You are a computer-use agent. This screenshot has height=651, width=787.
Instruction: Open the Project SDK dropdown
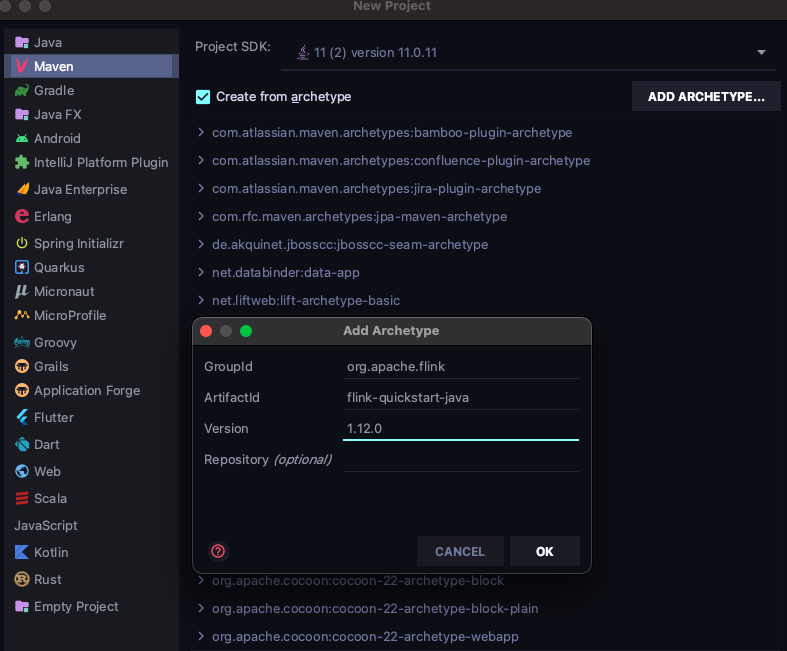click(760, 53)
